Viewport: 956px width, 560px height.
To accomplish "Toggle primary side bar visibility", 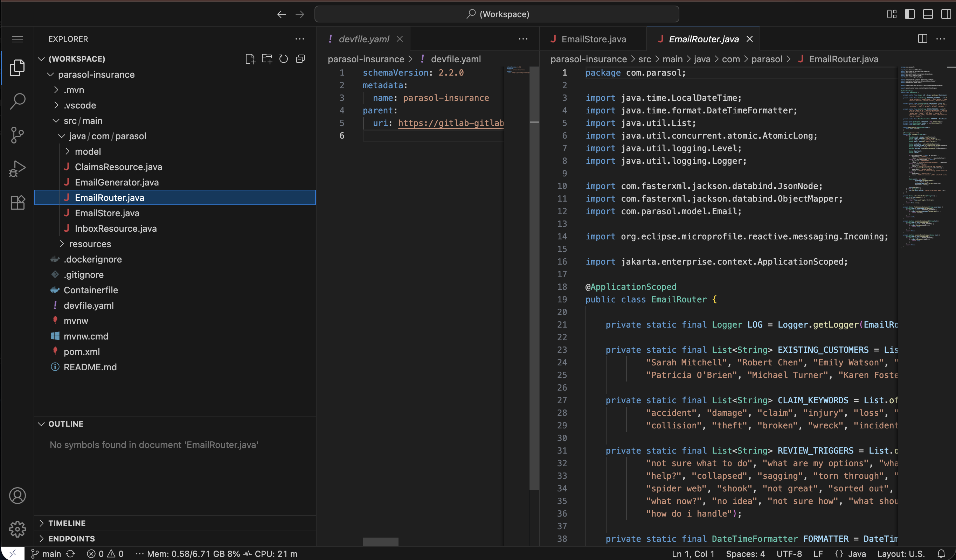I will (909, 14).
